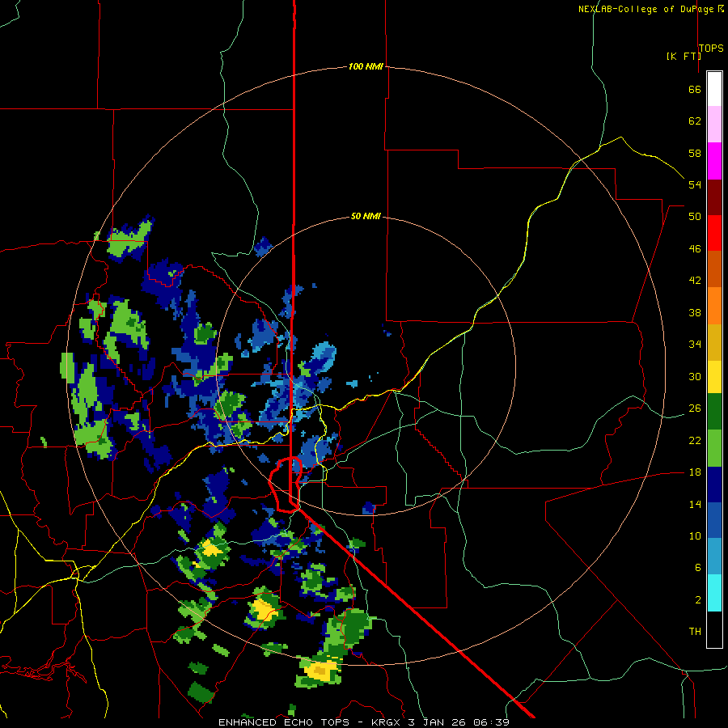Screen dimensions: 728x728
Task: Click the light green legend swatch
Action: [x=714, y=448]
